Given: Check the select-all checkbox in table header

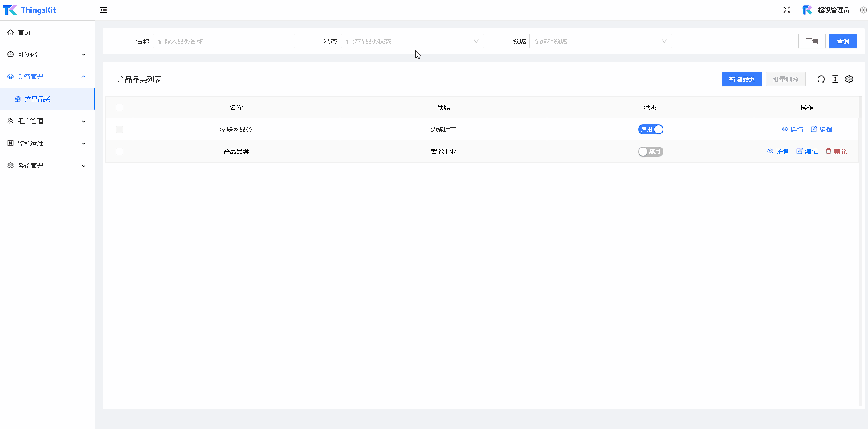Looking at the screenshot, I should click(x=120, y=108).
